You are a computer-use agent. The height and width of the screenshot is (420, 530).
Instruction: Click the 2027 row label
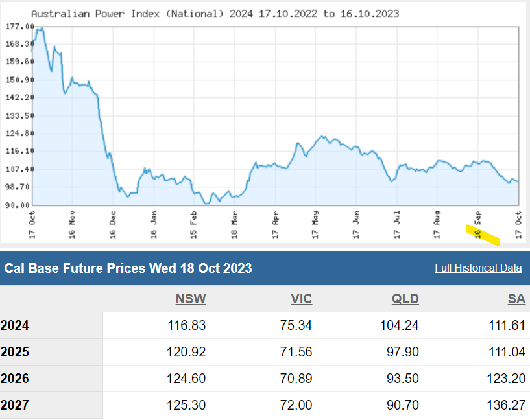[x=15, y=405]
